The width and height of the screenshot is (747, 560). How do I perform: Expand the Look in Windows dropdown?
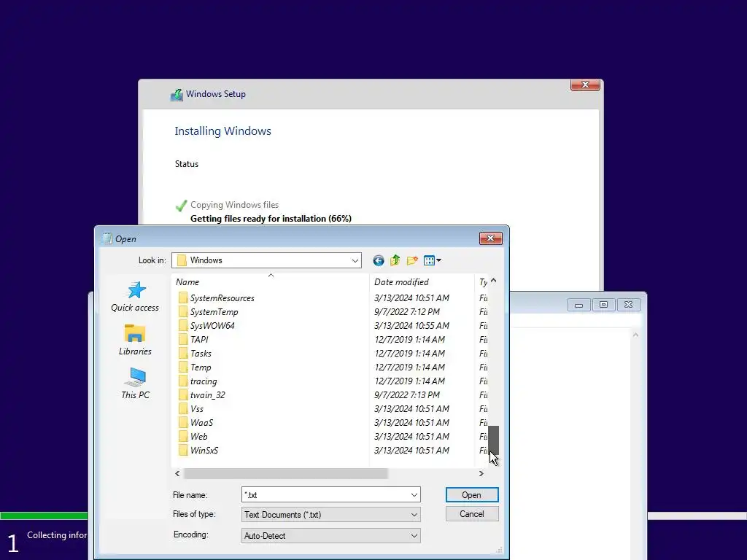coord(355,260)
